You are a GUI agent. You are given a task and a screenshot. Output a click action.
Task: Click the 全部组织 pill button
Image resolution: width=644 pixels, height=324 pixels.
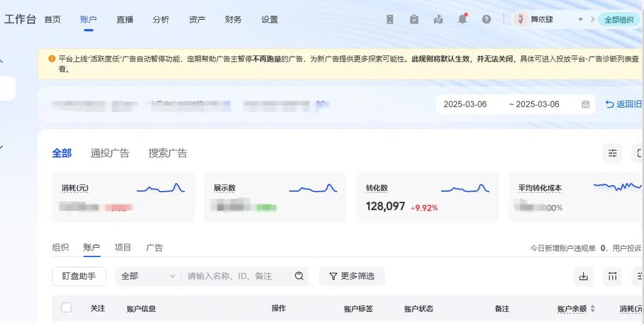(619, 19)
